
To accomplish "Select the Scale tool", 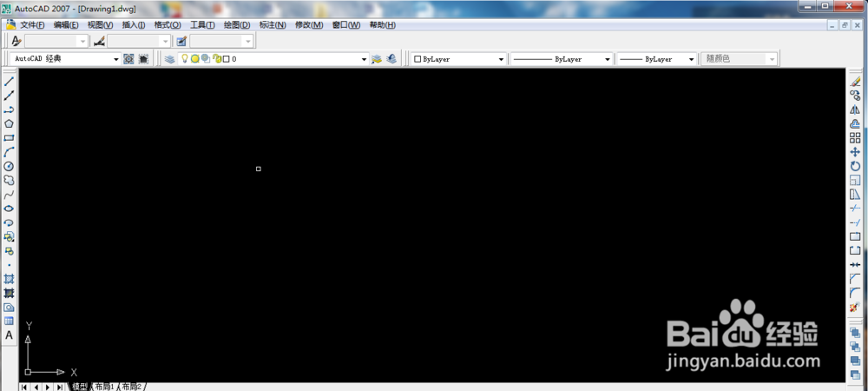I will 855,180.
